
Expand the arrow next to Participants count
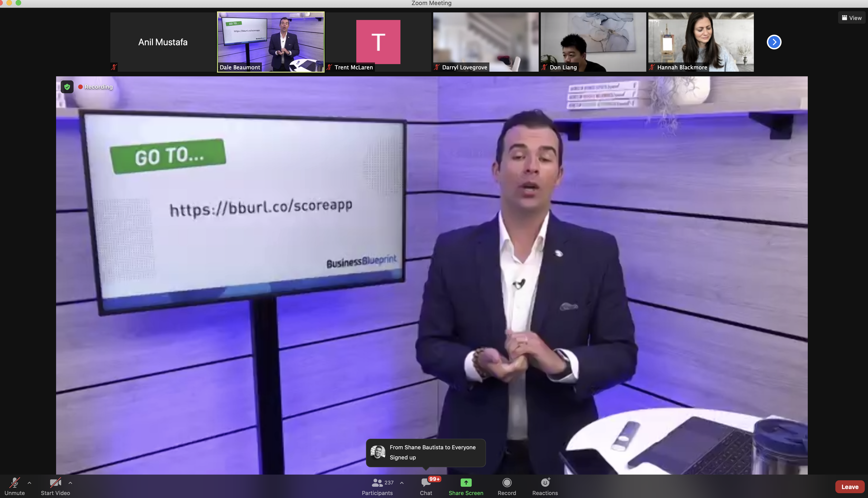[402, 483]
